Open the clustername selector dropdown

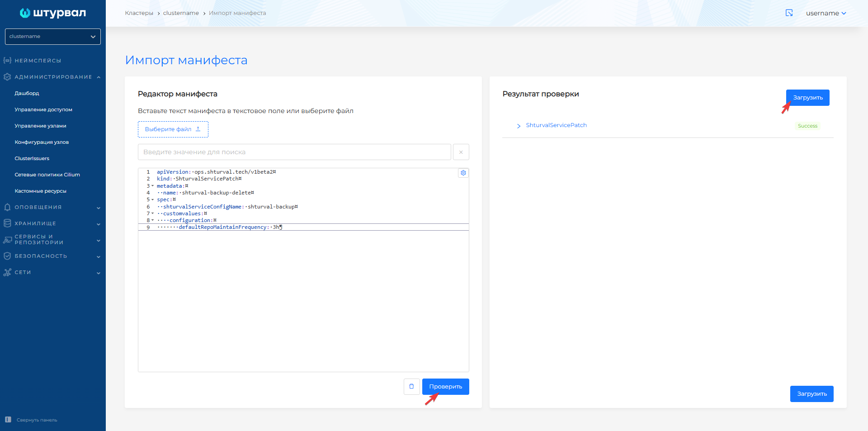click(x=53, y=37)
